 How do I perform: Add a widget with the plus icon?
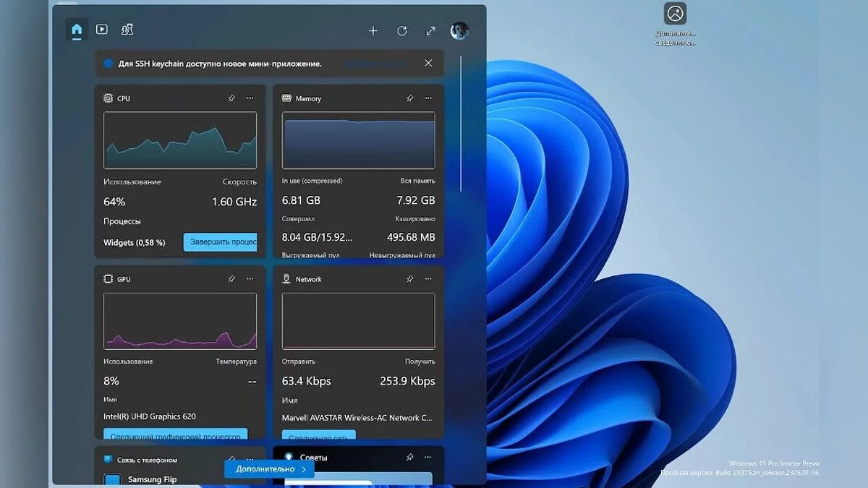(373, 30)
